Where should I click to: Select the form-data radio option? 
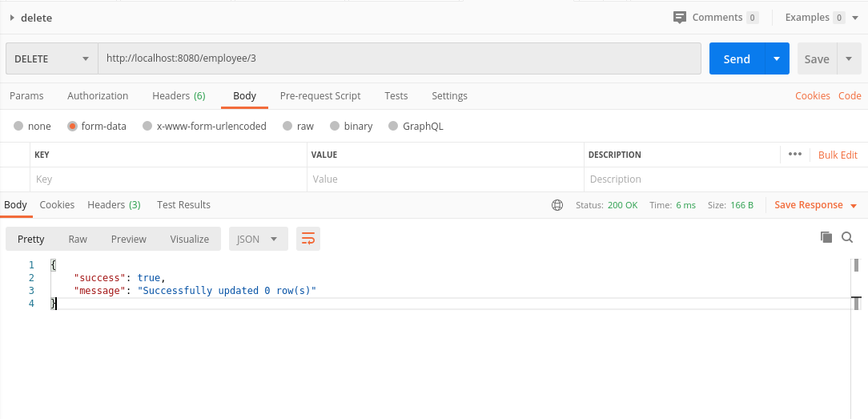point(72,126)
